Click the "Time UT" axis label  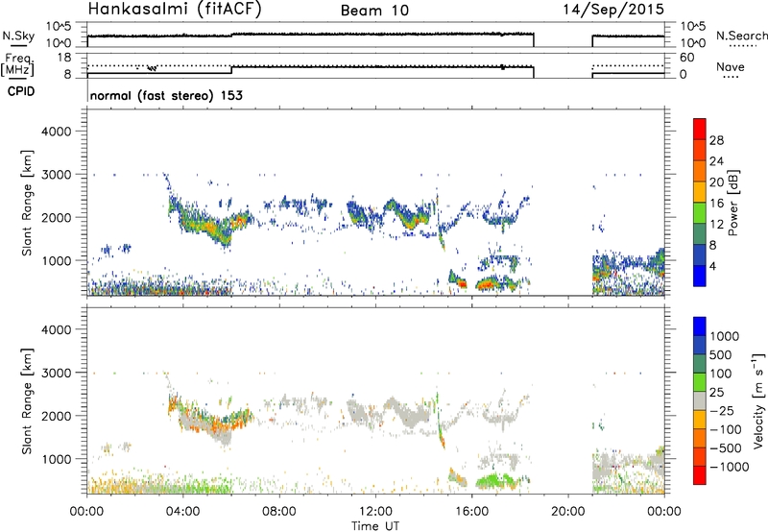tap(375, 526)
